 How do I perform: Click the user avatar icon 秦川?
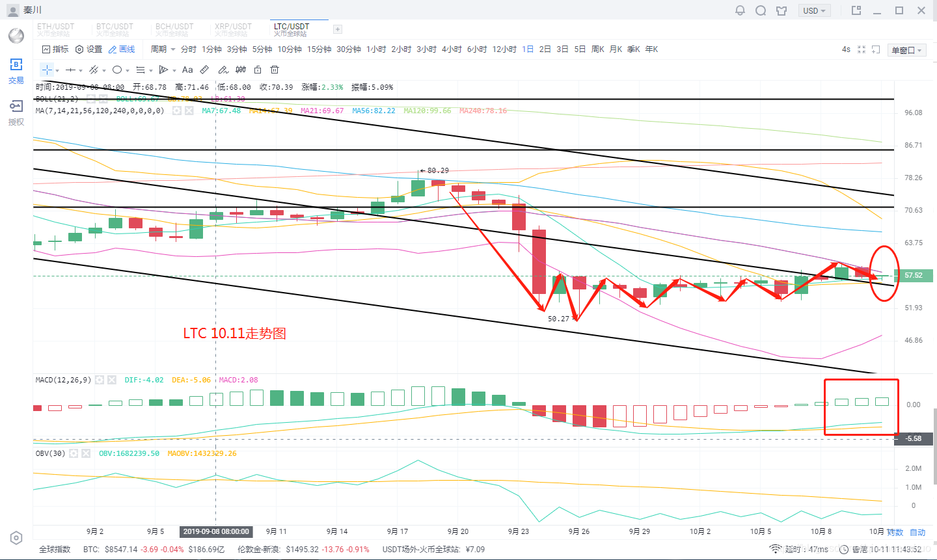pyautogui.click(x=13, y=10)
